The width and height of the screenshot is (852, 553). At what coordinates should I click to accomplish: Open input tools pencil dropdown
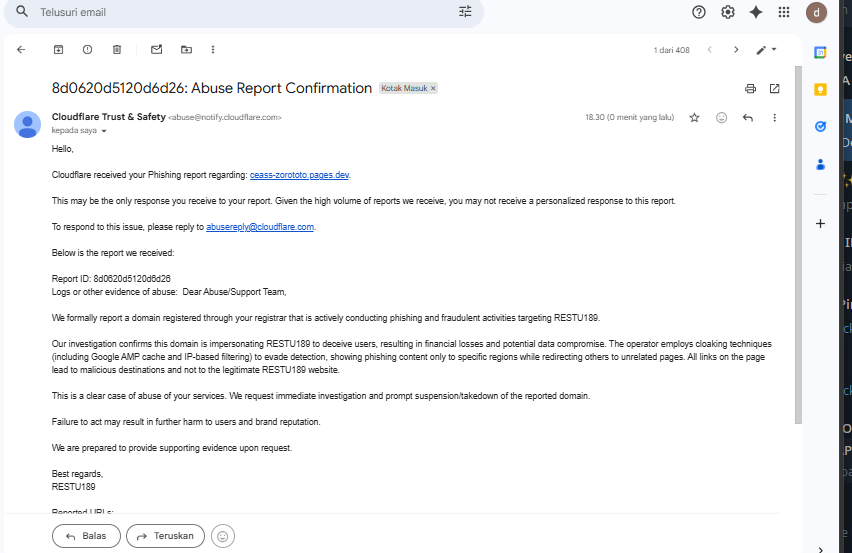(x=767, y=49)
